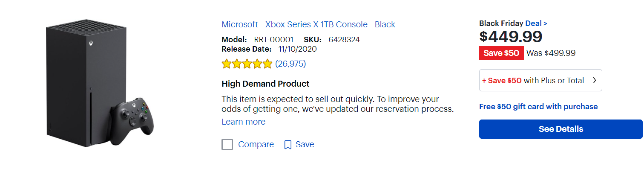Click the Learn more link

[243, 122]
